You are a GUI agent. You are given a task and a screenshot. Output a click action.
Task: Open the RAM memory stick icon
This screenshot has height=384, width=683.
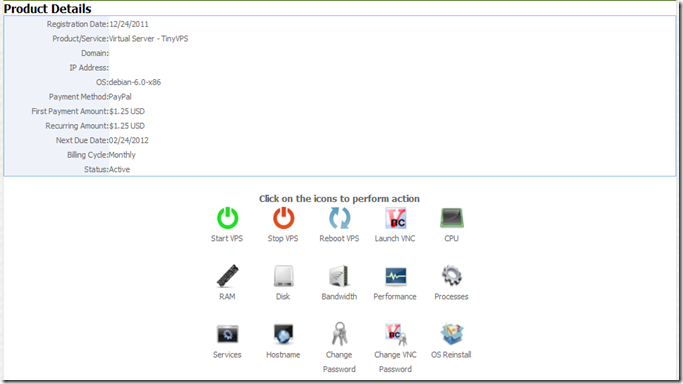click(x=227, y=276)
